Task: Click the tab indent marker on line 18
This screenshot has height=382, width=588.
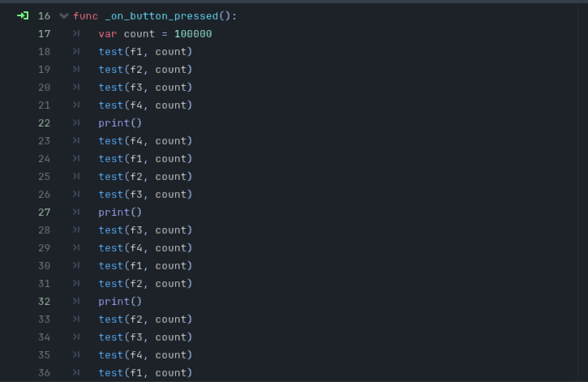Action: [76, 51]
